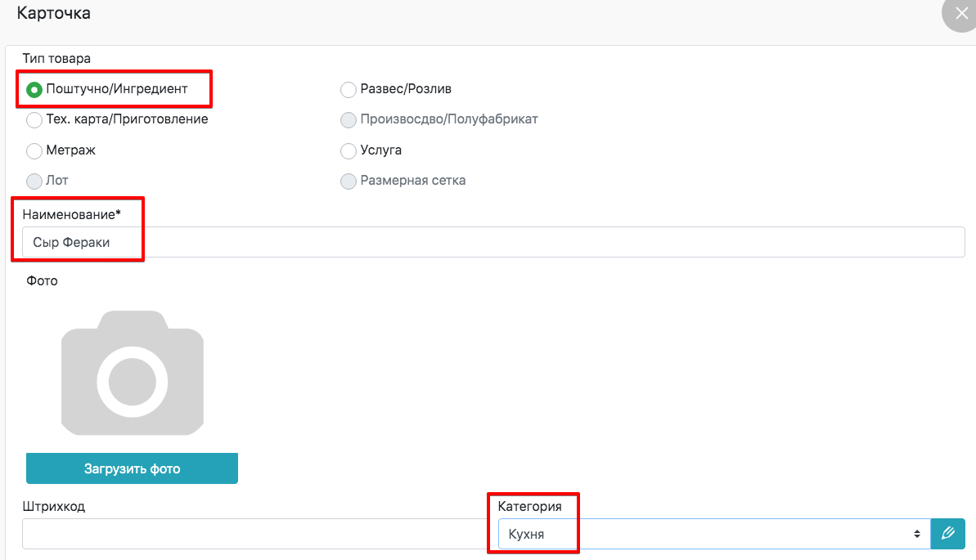
Task: Choose the Развес/Розлив product type
Action: pyautogui.click(x=349, y=89)
